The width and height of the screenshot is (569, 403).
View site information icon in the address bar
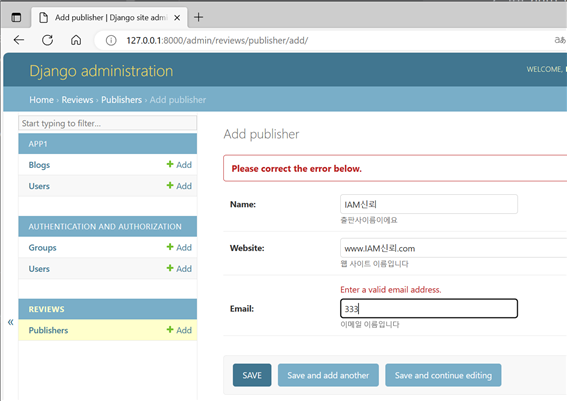click(x=111, y=40)
